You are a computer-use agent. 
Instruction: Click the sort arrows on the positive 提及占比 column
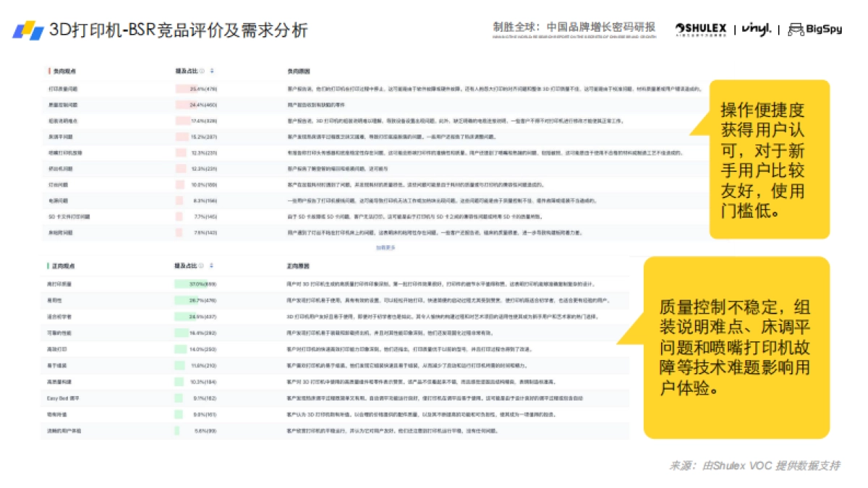(x=212, y=265)
